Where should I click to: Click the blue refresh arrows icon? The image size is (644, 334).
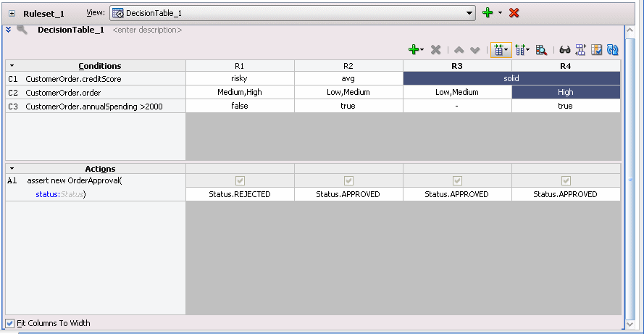[612, 50]
